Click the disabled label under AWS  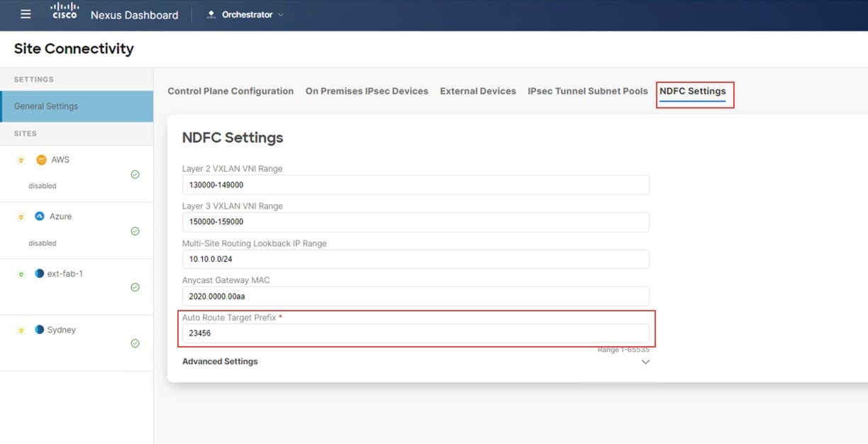(43, 186)
